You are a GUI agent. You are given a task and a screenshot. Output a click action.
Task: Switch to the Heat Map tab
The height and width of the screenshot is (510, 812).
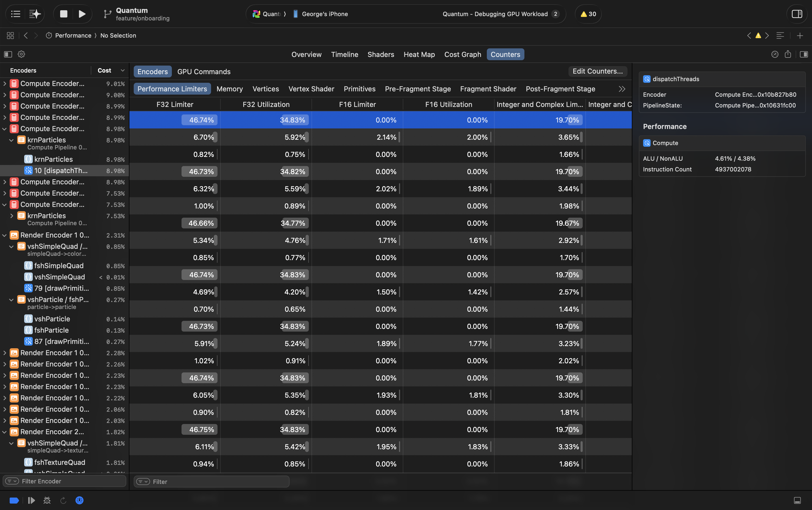[x=419, y=54]
